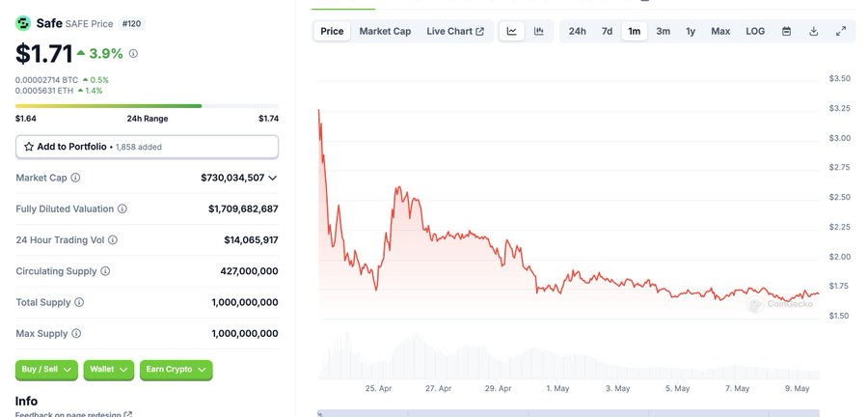The width and height of the screenshot is (868, 417).
Task: Select the 1y time range
Action: [x=691, y=31]
